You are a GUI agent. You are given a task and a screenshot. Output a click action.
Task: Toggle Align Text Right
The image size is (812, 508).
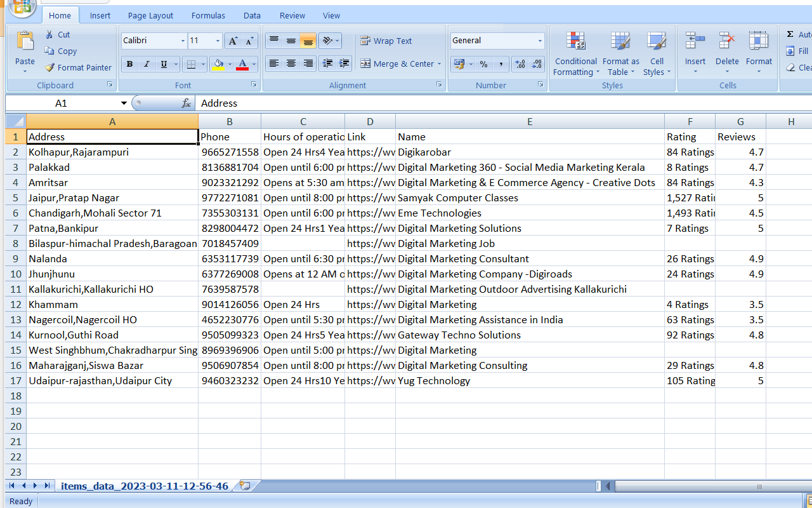(308, 63)
